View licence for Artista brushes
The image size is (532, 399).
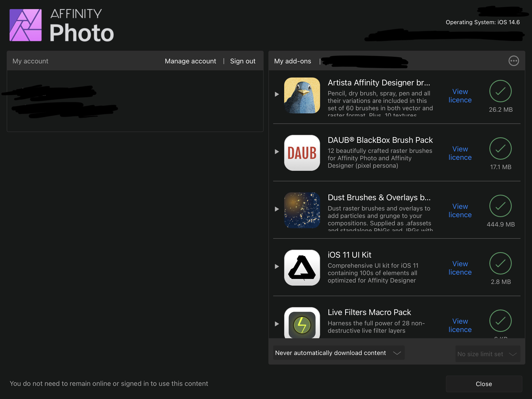(x=460, y=96)
